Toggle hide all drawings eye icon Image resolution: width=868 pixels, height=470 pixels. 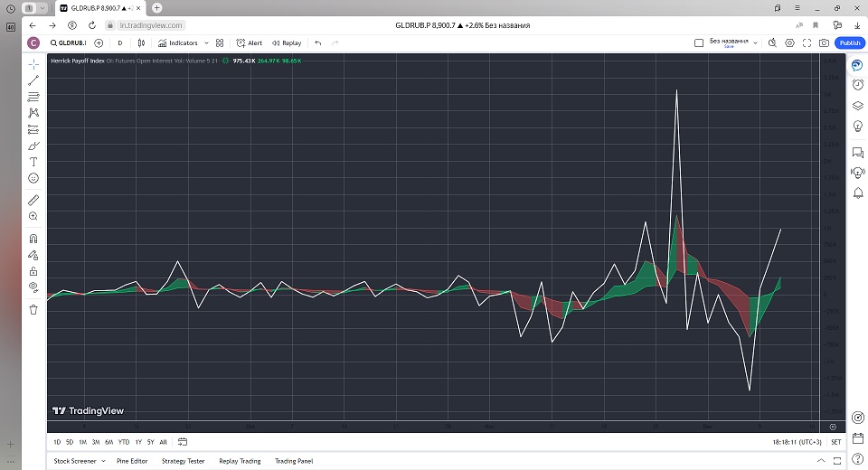click(33, 287)
